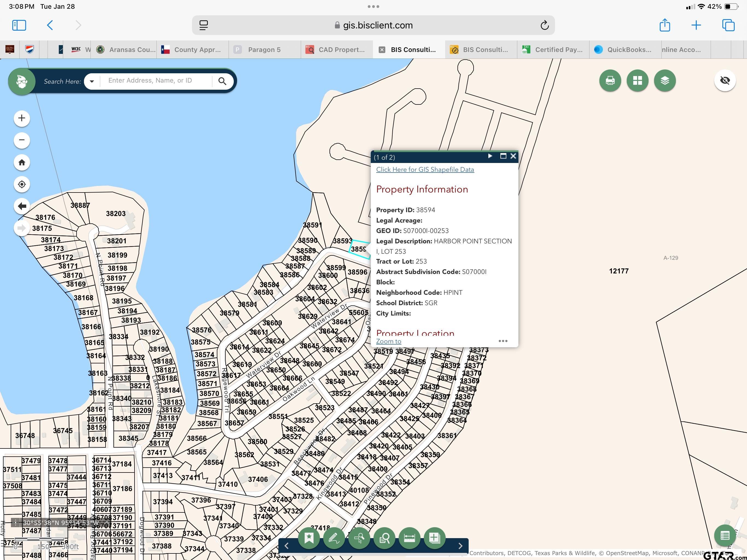Switch to CAD Propert... tab
Screen dimensions: 747x560
tap(337, 50)
